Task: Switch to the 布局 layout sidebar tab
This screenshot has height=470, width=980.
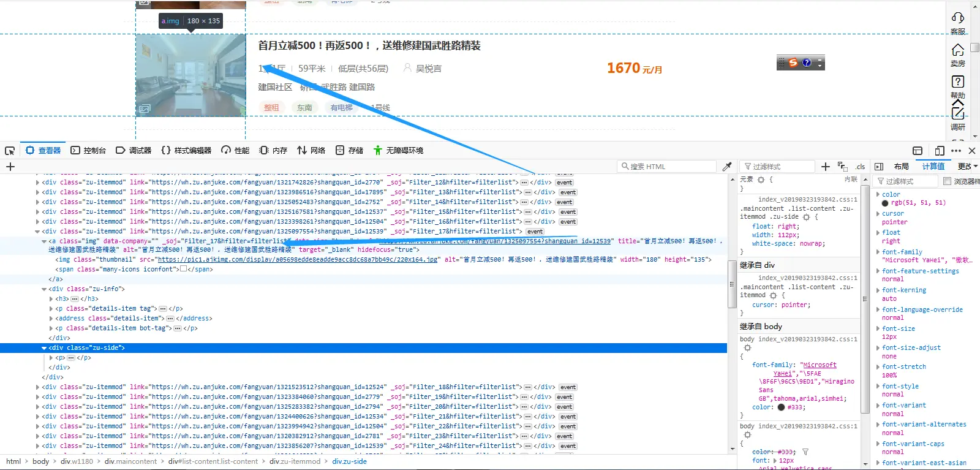Action: (902, 167)
